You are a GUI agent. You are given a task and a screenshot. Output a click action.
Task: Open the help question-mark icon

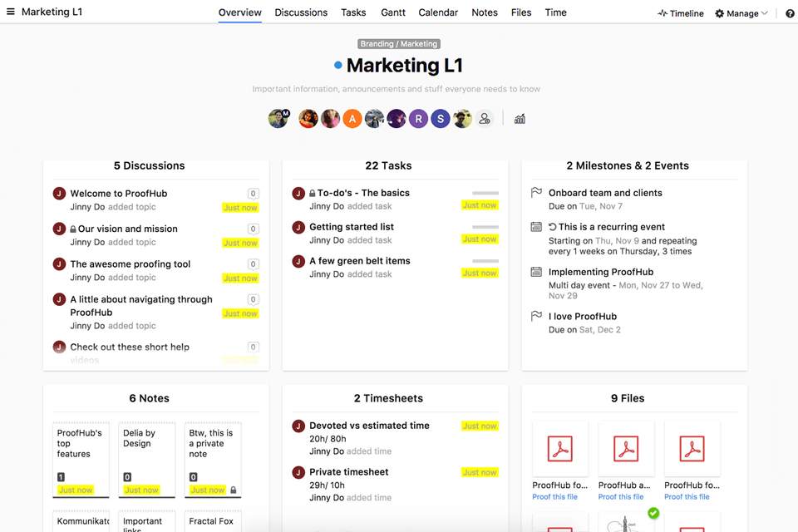coord(789,12)
